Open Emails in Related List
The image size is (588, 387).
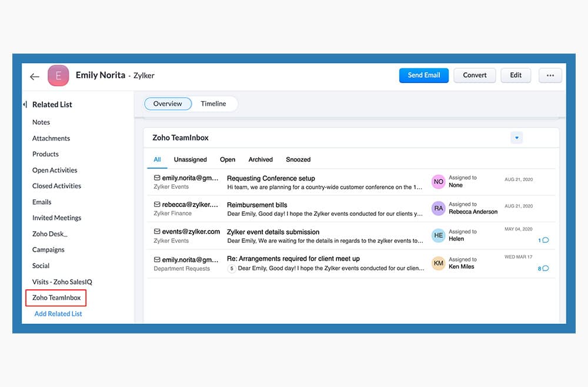tap(42, 202)
